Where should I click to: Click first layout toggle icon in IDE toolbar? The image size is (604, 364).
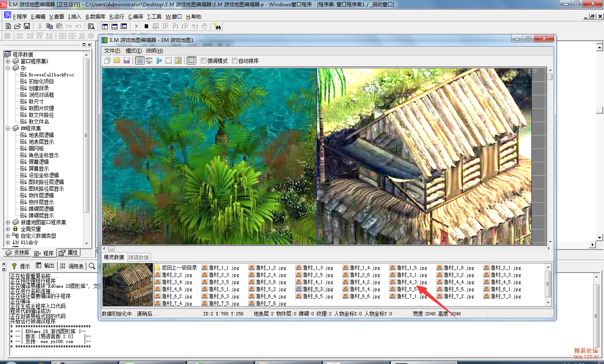pos(105,26)
